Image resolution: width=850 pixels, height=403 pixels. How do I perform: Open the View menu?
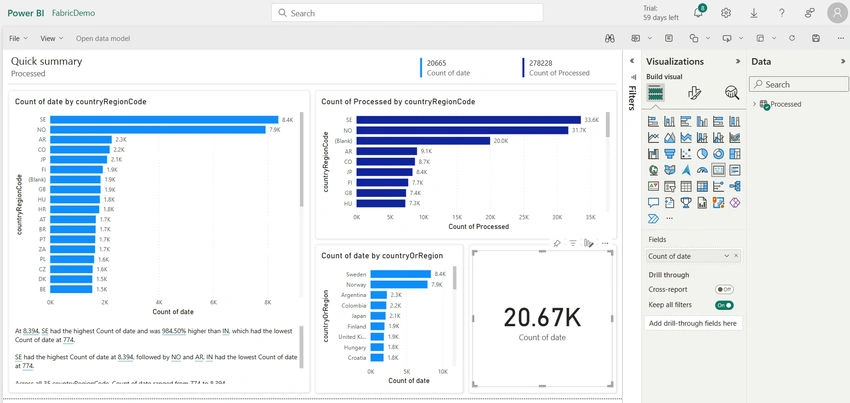(x=51, y=39)
